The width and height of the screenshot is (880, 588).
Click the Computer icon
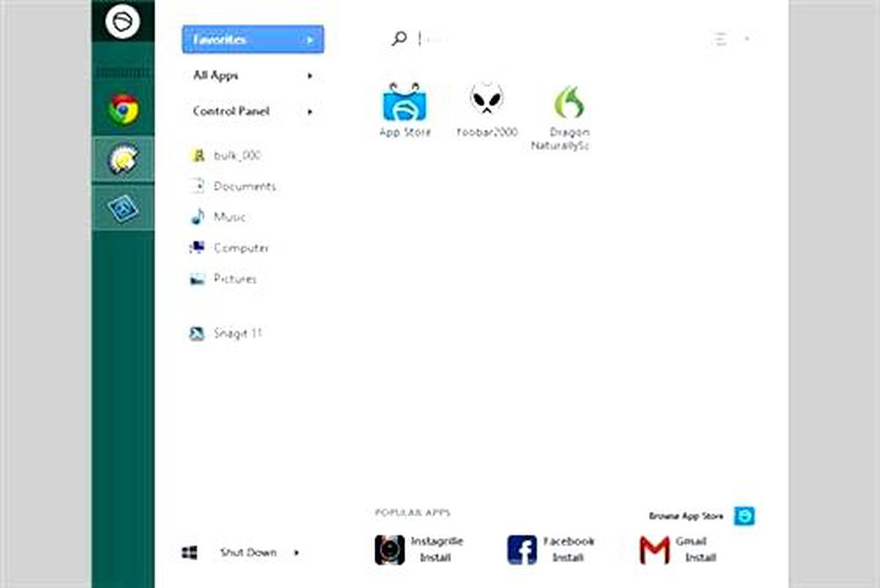(x=197, y=248)
